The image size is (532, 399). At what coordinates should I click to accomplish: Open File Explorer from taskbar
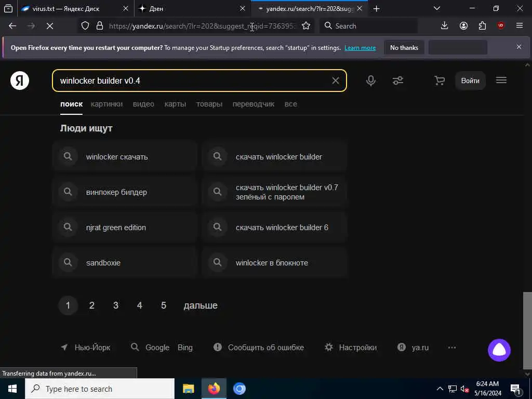(188, 389)
